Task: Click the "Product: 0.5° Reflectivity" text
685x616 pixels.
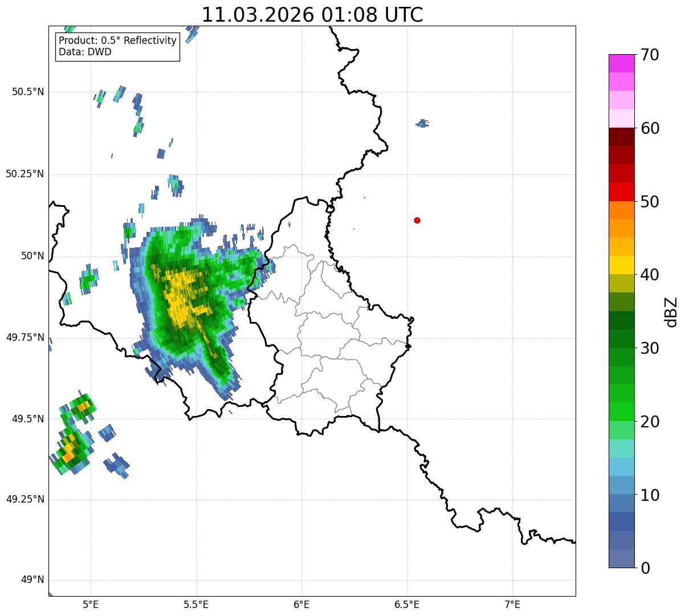Action: click(118, 41)
